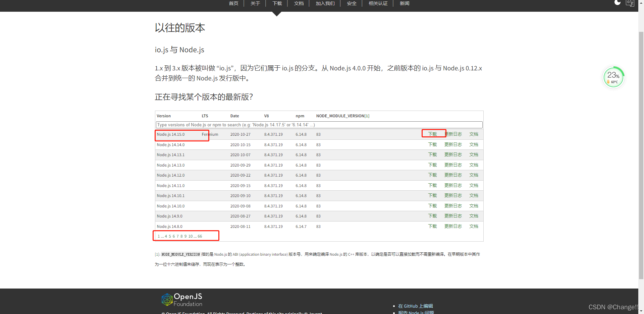Go to pagination page 10
Screen dimensions: 644x314
(x=191, y=236)
